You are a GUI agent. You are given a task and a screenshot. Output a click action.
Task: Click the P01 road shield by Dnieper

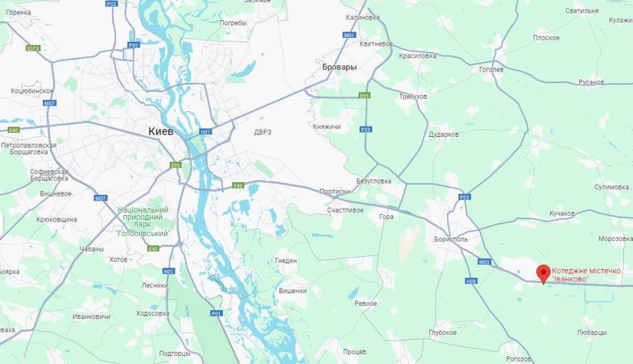216,313
